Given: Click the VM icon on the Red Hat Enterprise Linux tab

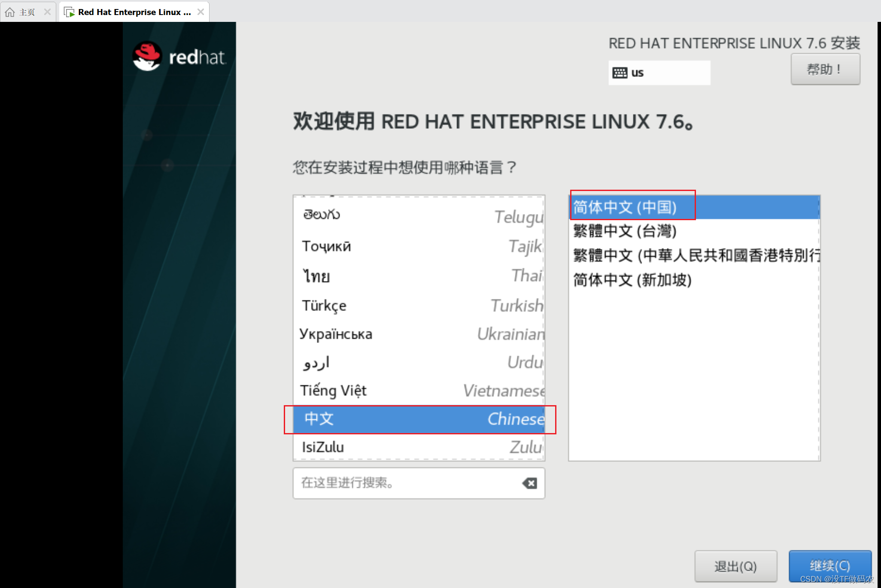Looking at the screenshot, I should point(69,12).
